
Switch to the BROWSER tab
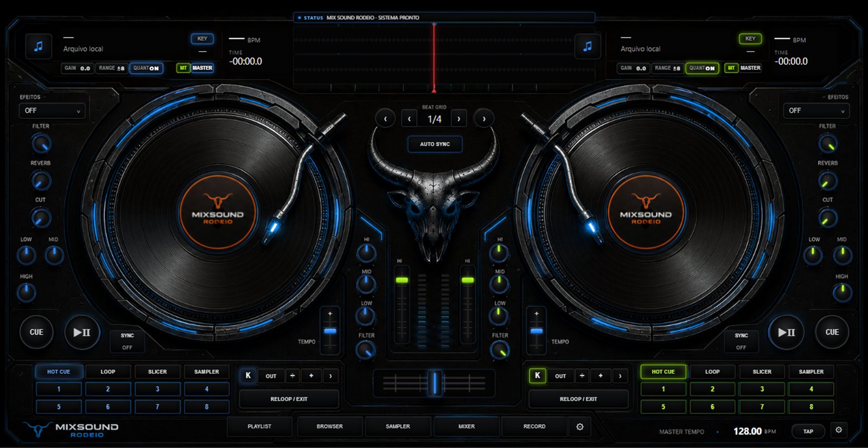[330, 427]
